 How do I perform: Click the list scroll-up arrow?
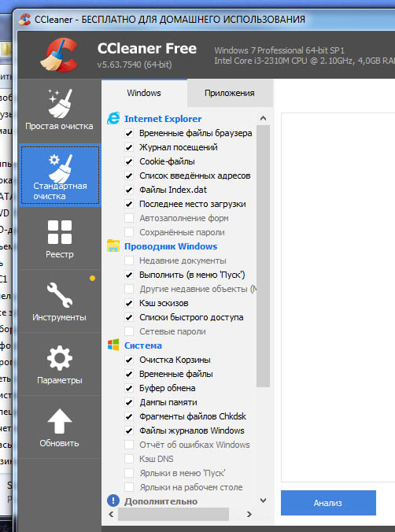pos(263,118)
